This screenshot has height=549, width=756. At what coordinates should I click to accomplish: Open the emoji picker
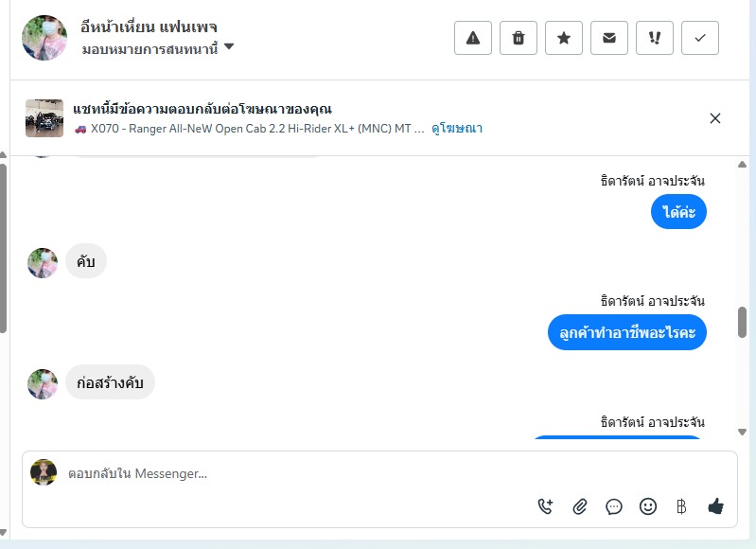coord(648,506)
